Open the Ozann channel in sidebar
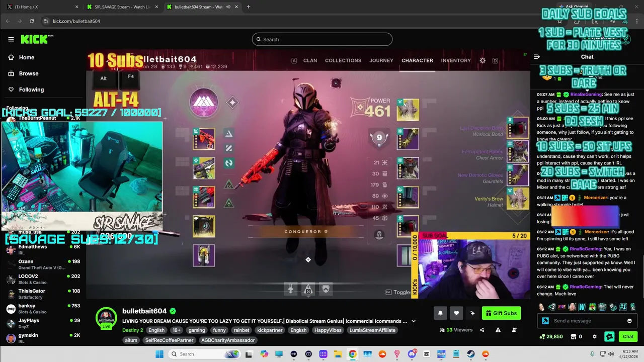This screenshot has height=362, width=644. pyautogui.click(x=43, y=264)
